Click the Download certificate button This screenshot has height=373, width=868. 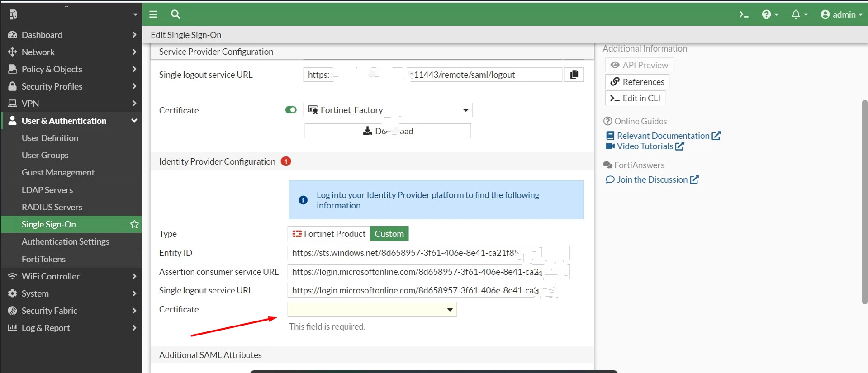pyautogui.click(x=388, y=131)
